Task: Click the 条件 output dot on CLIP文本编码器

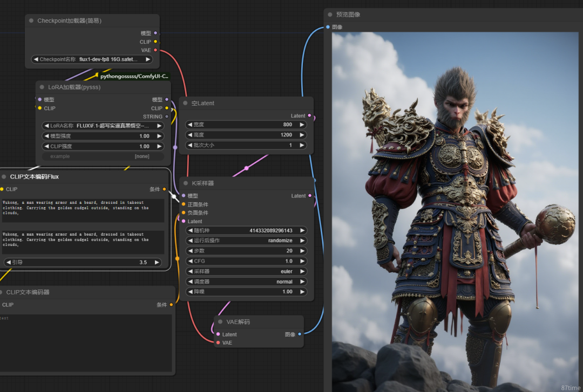Action: coord(171,305)
